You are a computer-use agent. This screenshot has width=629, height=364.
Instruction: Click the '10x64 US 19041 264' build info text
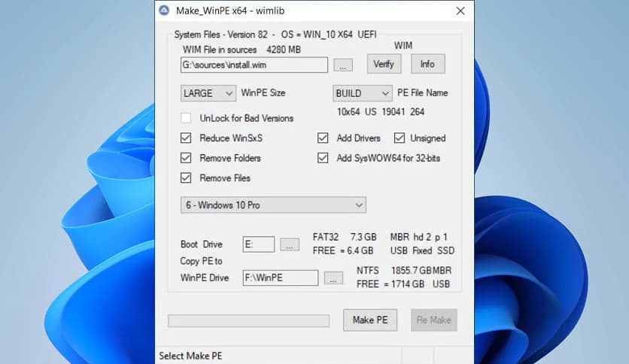[381, 112]
